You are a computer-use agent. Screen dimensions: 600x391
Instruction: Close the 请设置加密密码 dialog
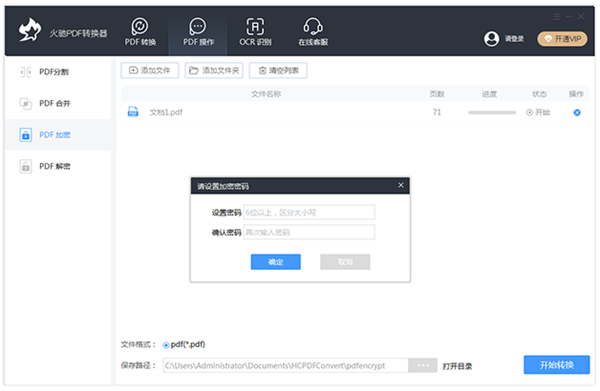point(401,185)
